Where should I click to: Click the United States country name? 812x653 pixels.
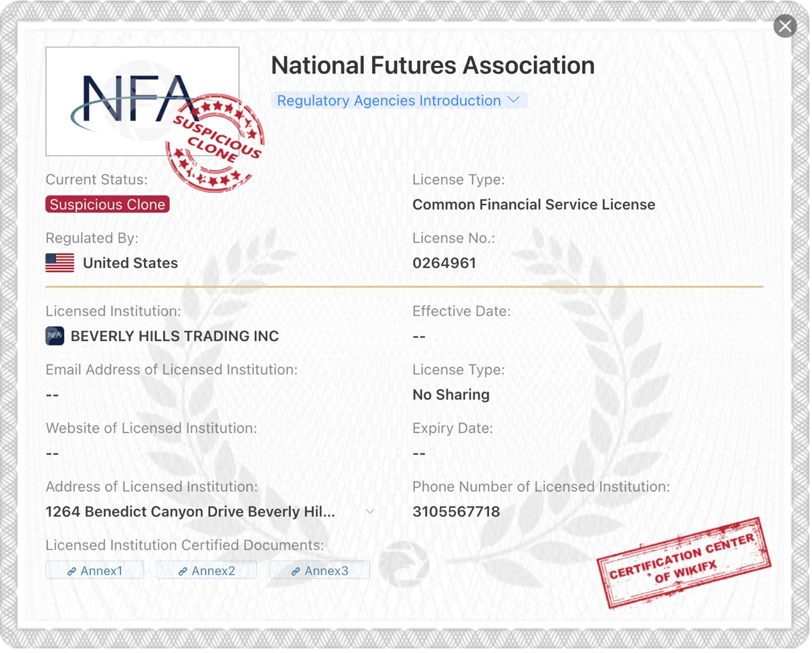131,264
